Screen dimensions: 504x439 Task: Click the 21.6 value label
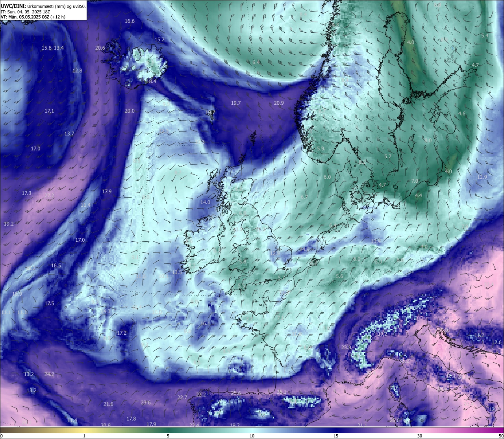[108, 404]
